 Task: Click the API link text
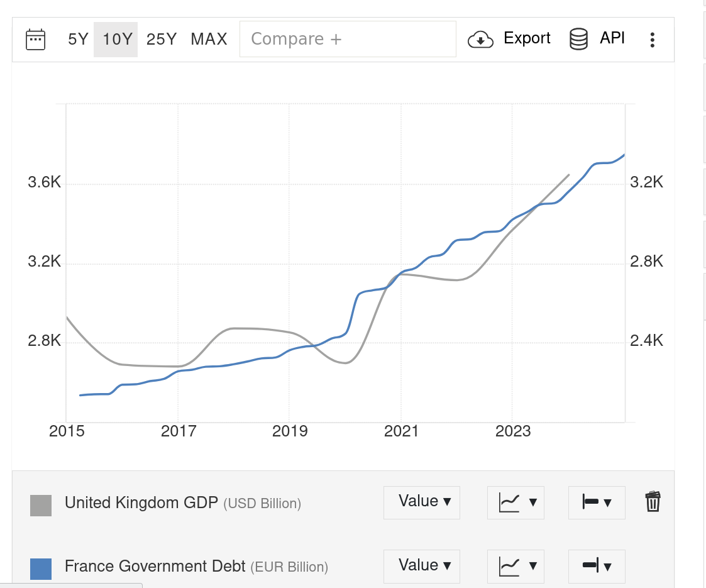pyautogui.click(x=612, y=38)
